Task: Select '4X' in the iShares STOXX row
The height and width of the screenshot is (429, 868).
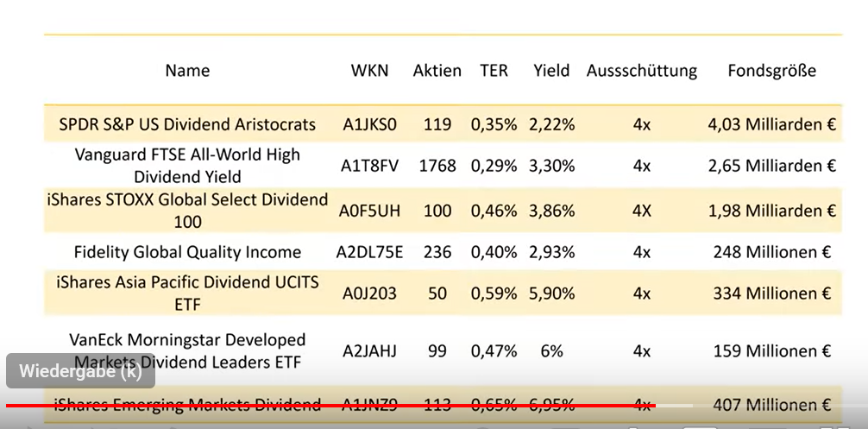Action: 642,211
